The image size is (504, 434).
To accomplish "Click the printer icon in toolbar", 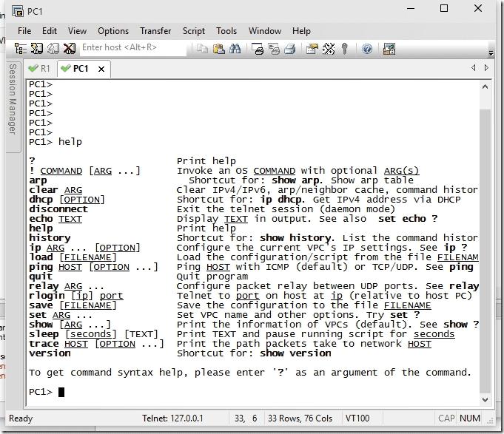I will pyautogui.click(x=290, y=49).
